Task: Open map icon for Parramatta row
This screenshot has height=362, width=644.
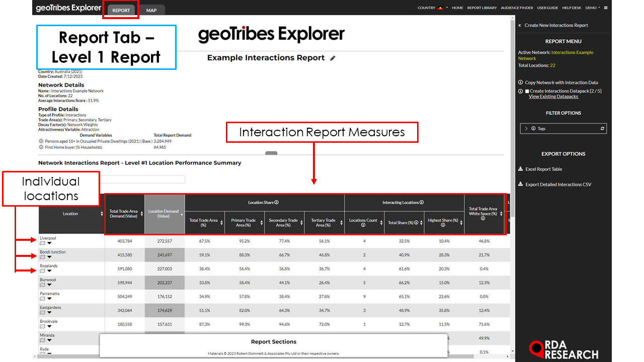Action: (x=42, y=299)
